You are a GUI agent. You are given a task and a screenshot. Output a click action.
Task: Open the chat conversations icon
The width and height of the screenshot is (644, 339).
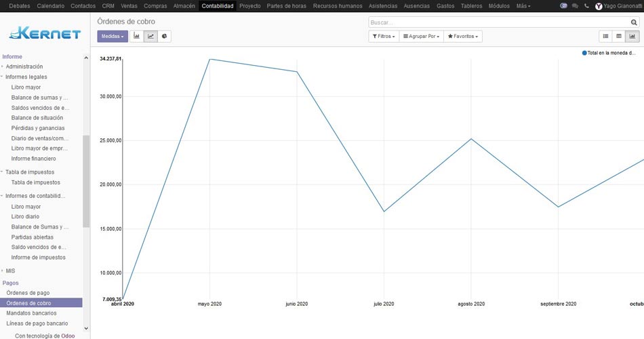[x=575, y=6]
